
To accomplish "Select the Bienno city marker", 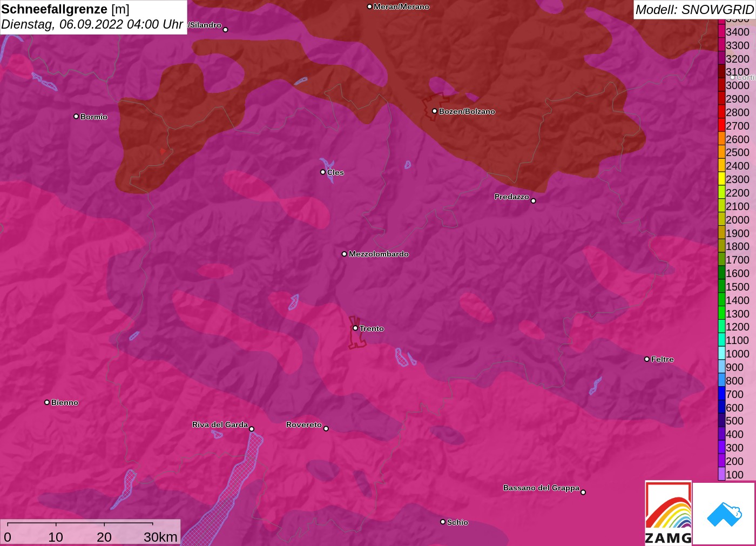I will point(47,402).
